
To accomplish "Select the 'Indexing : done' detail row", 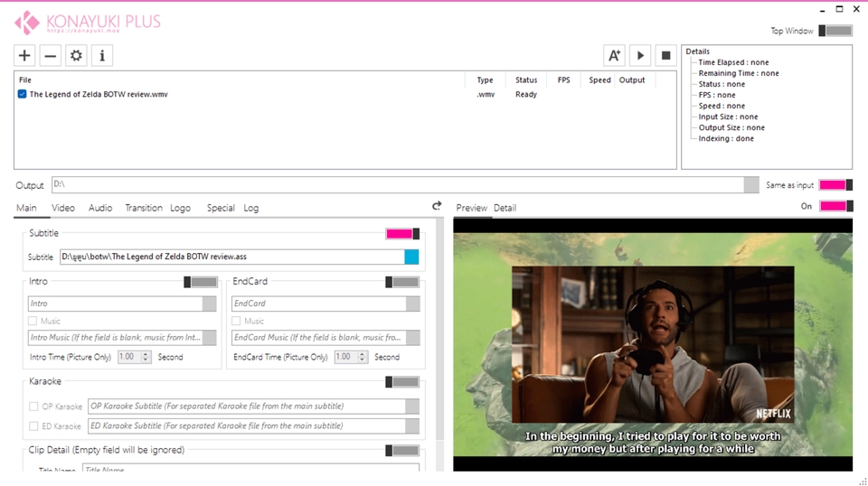I will 726,138.
